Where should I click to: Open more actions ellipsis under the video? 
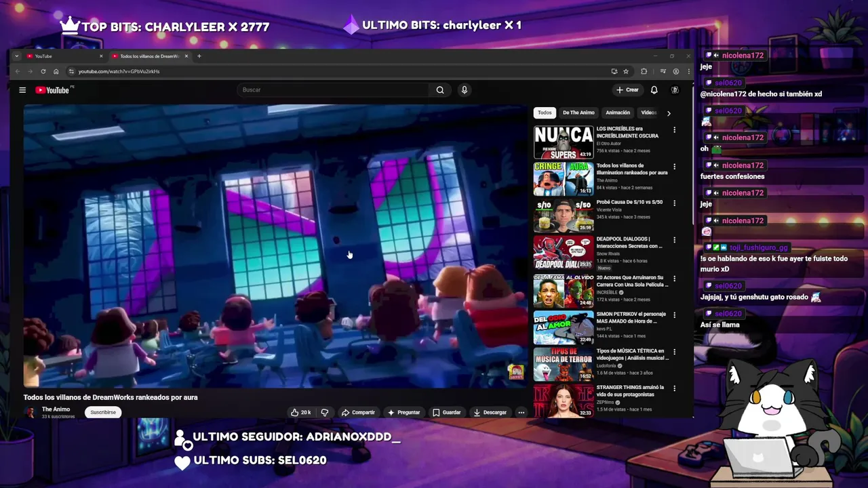(521, 412)
